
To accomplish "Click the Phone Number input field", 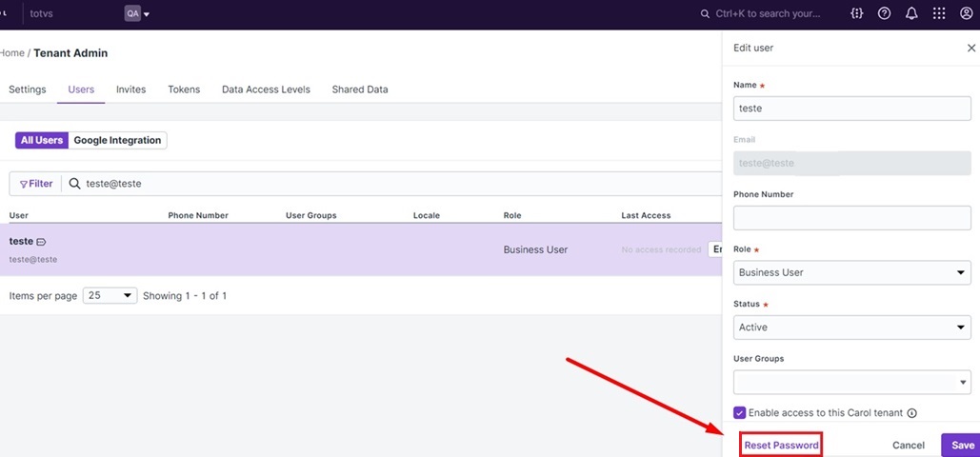I will pos(851,218).
